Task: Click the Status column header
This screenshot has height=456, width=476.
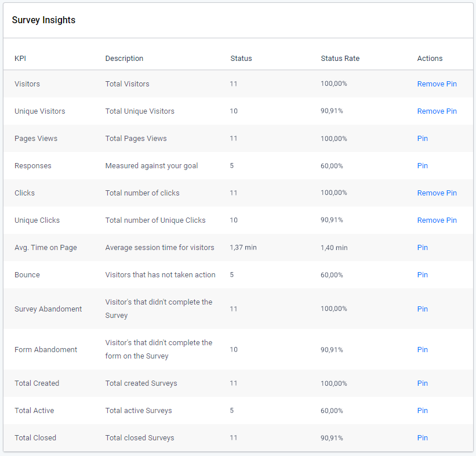Action: (241, 58)
